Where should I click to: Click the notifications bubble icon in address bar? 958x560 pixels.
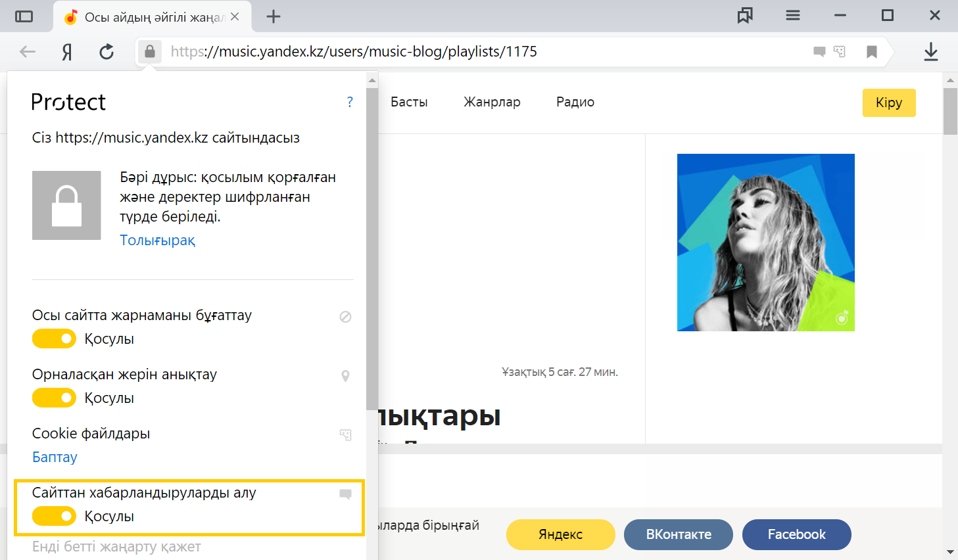tap(819, 51)
